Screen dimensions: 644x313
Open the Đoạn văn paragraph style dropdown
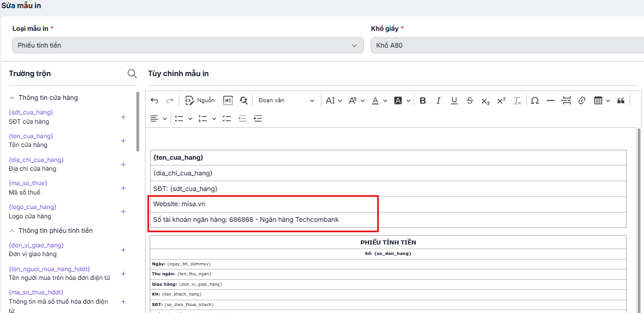pos(285,100)
